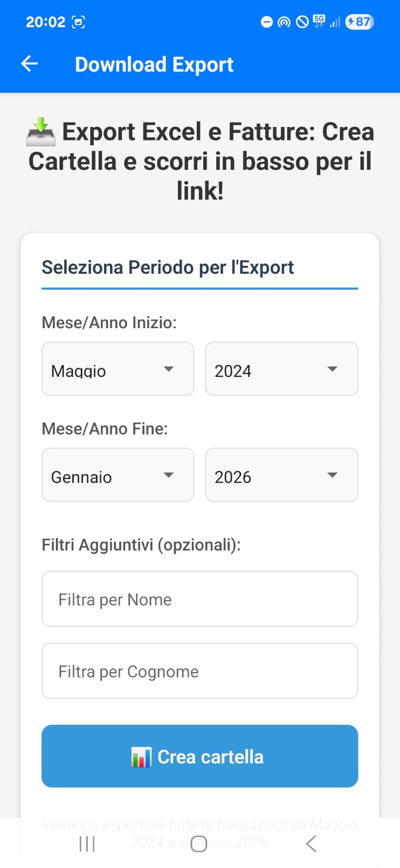Tap the do-not-disturb status icon

(267, 22)
